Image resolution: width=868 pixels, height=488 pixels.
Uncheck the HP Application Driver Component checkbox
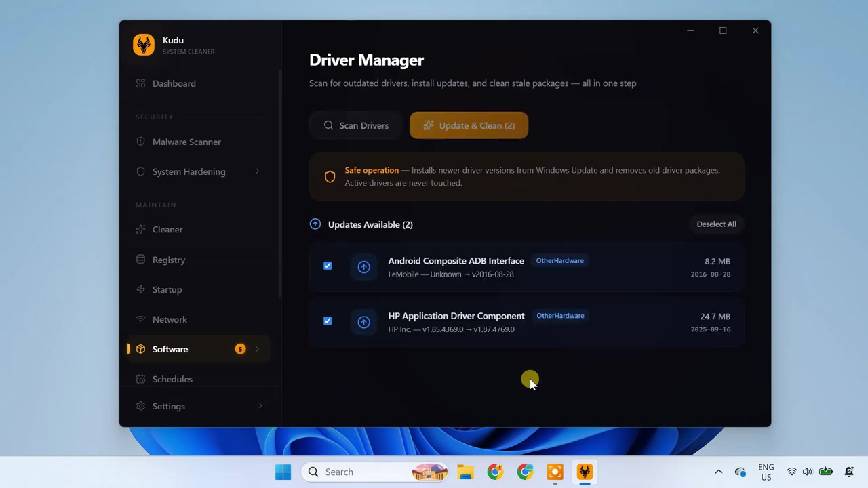pos(328,321)
